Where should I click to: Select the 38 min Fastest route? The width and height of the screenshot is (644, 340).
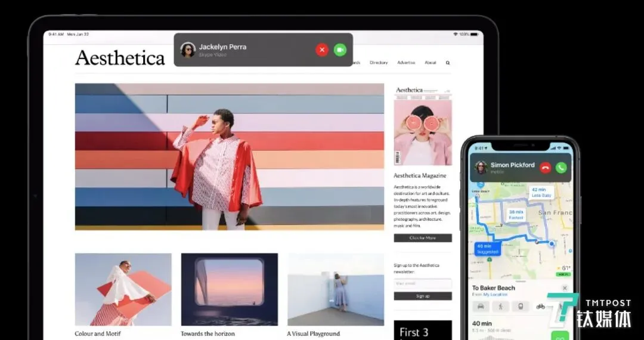[516, 215]
